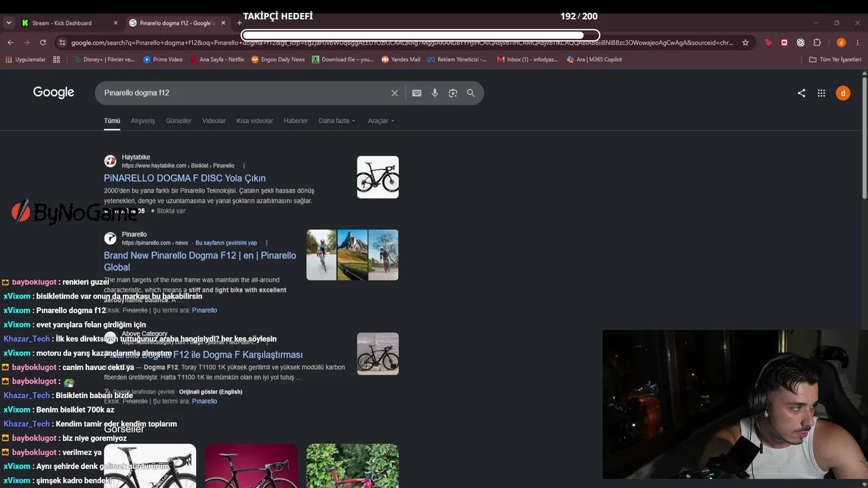Screen dimensions: 868x488
Task: Open more options for Haytabike result
Action: point(244,165)
